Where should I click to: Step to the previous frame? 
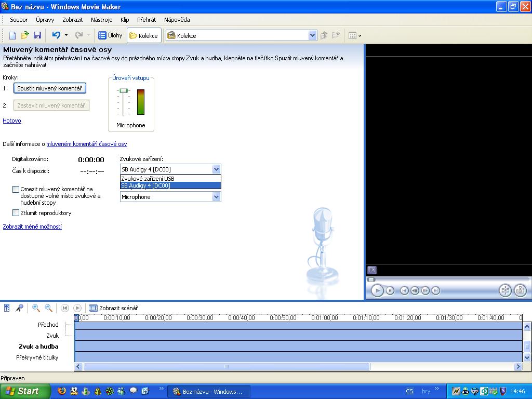(x=415, y=291)
